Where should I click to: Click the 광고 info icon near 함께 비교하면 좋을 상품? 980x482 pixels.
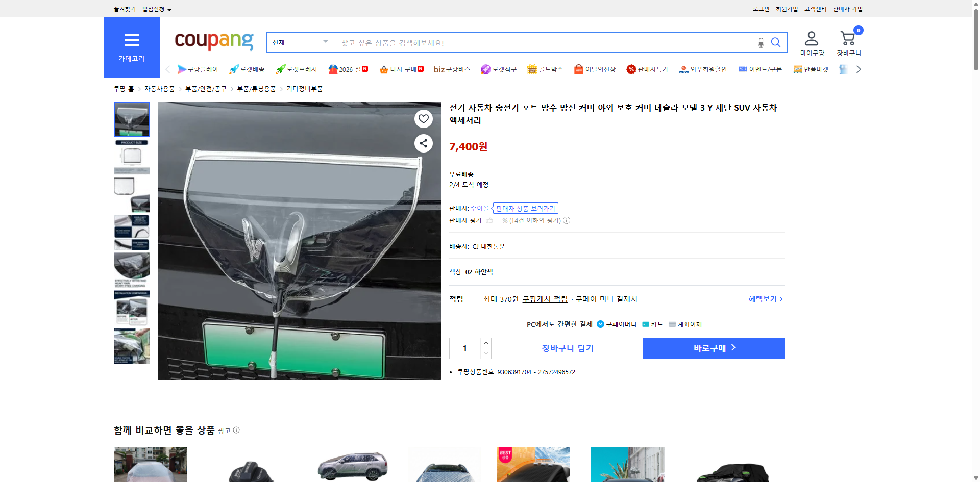236,430
